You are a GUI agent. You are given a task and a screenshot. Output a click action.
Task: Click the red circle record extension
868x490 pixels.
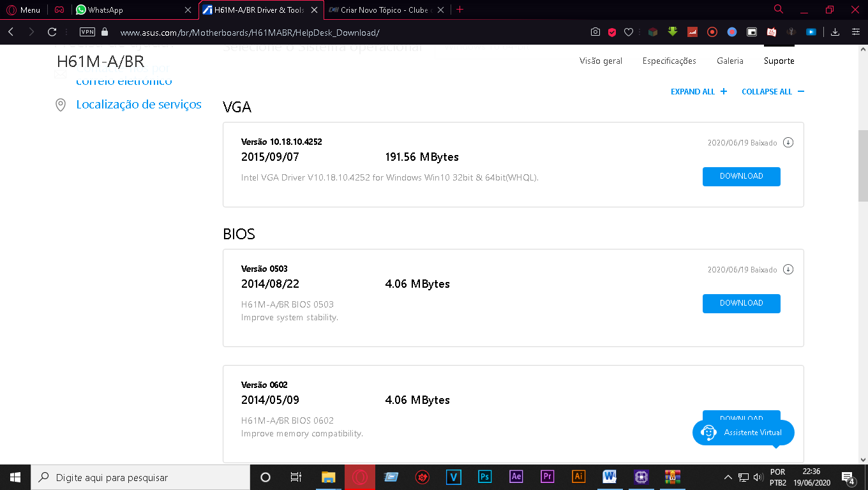pos(712,32)
